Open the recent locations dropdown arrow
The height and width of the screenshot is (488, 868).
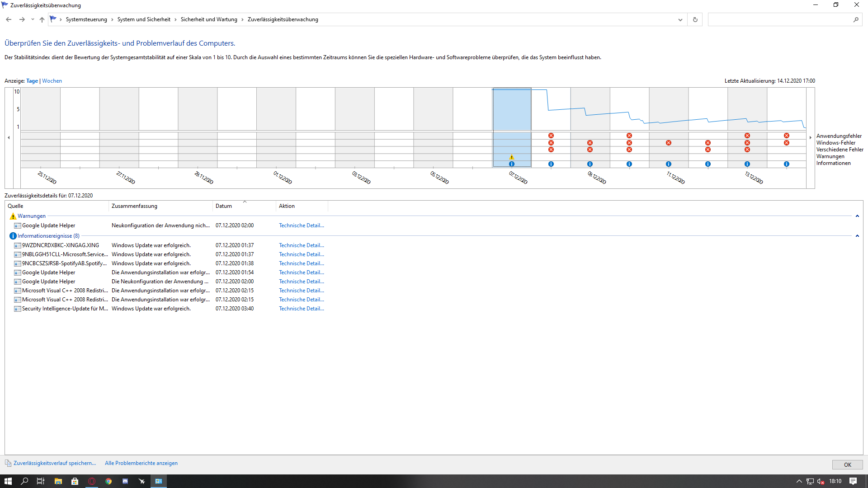pos(33,19)
